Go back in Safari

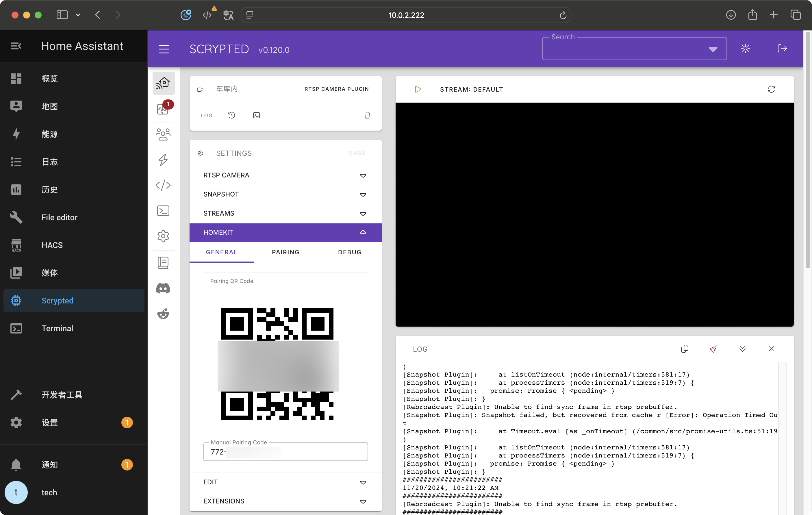(x=98, y=15)
